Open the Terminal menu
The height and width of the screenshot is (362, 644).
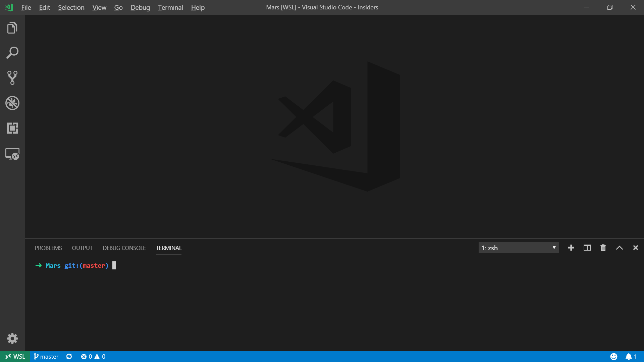point(170,7)
